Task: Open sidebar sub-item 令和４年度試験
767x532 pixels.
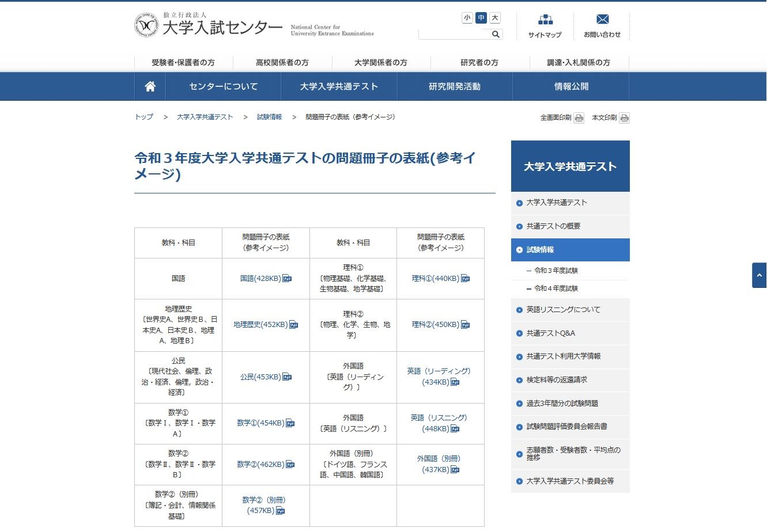Action: (x=556, y=288)
